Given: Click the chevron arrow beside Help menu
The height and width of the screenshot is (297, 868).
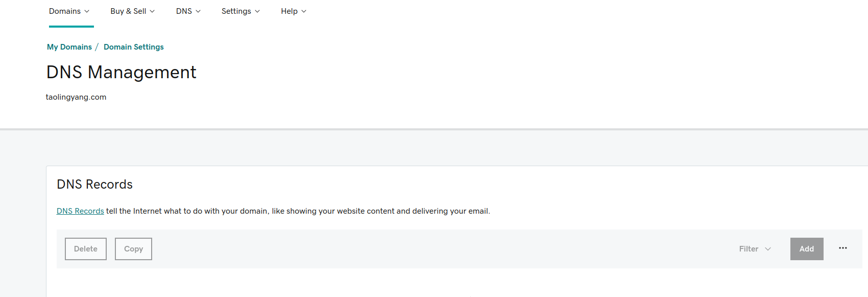Looking at the screenshot, I should pyautogui.click(x=304, y=11).
